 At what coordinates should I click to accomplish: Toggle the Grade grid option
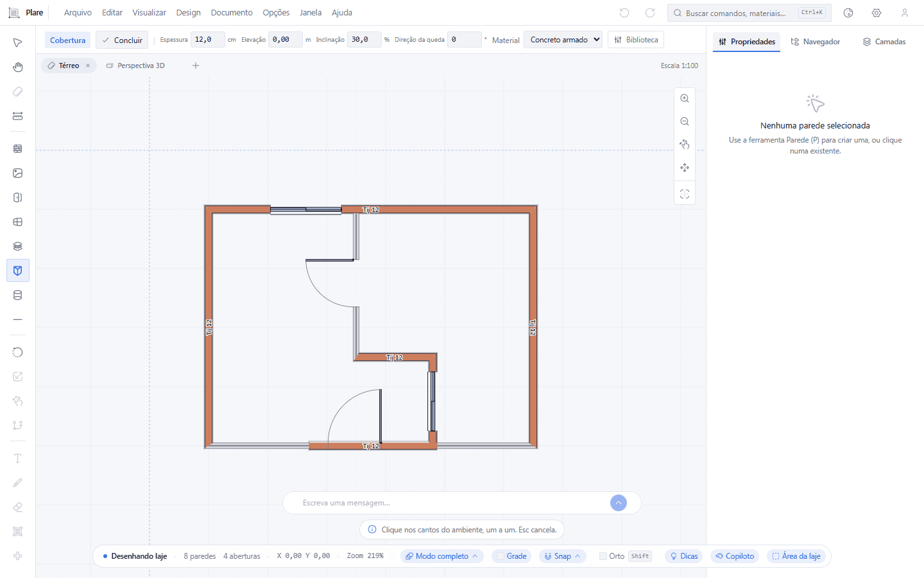[x=511, y=556]
